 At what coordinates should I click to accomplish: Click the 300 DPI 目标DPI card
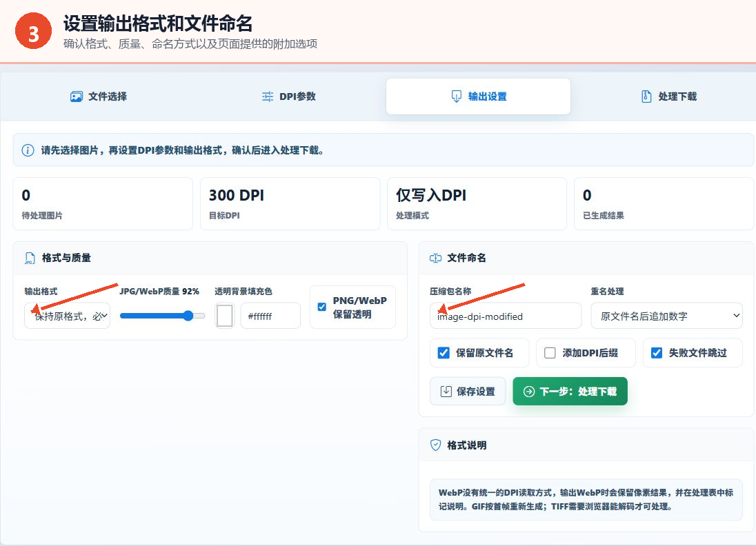coord(290,204)
